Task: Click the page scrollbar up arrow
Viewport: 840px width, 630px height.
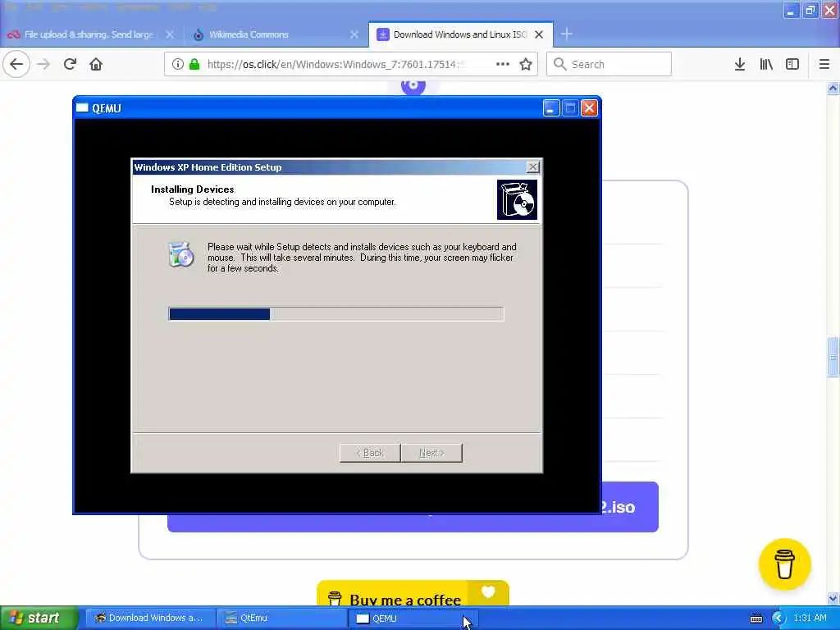Action: (833, 89)
